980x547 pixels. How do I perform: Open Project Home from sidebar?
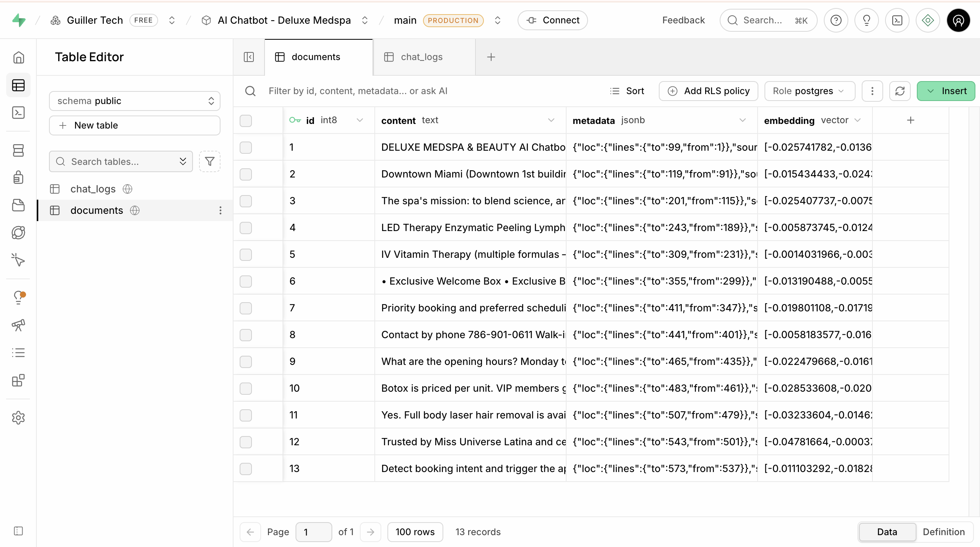pos(18,57)
